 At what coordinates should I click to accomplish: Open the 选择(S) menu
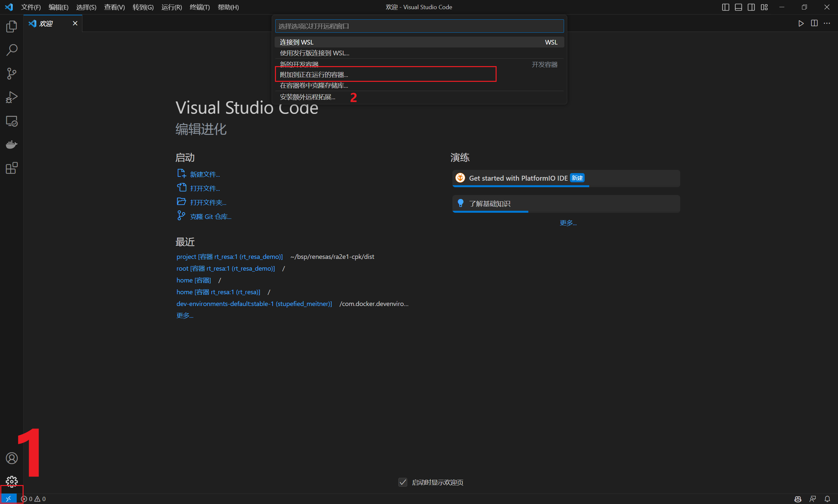coord(86,7)
